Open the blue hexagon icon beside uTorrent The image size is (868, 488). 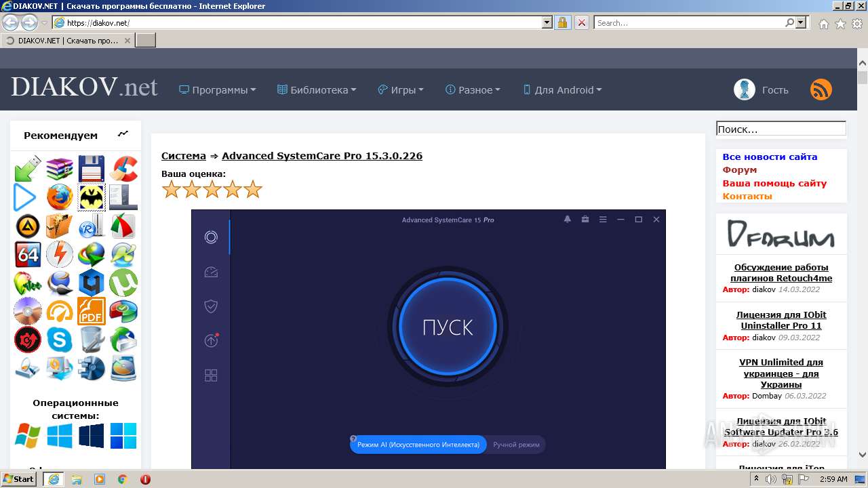(92, 283)
